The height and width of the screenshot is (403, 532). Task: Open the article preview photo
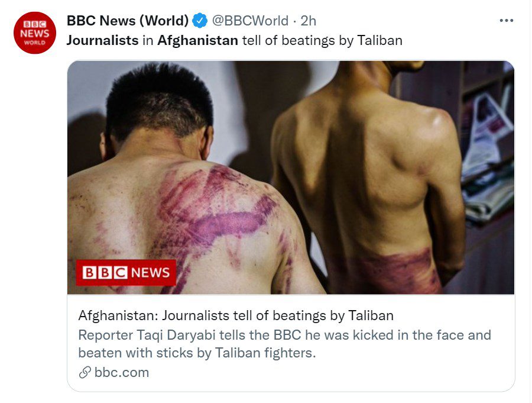click(x=291, y=178)
